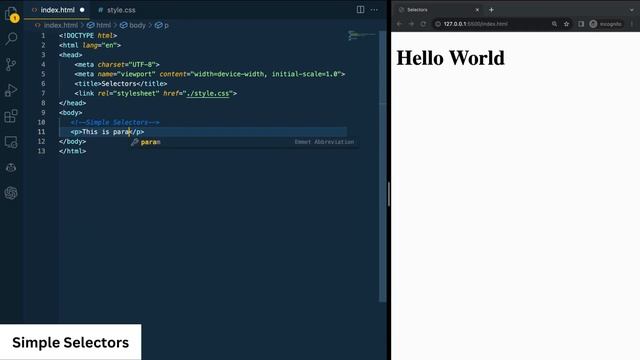This screenshot has width=640, height=360.
Task: Toggle the browser side panel
Action: (x=581, y=24)
